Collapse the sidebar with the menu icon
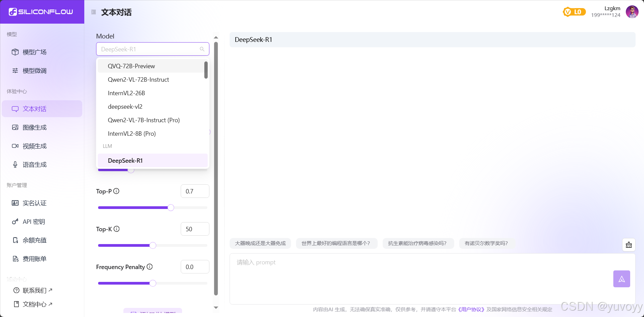Screen dimensions: 644x317 click(93, 12)
